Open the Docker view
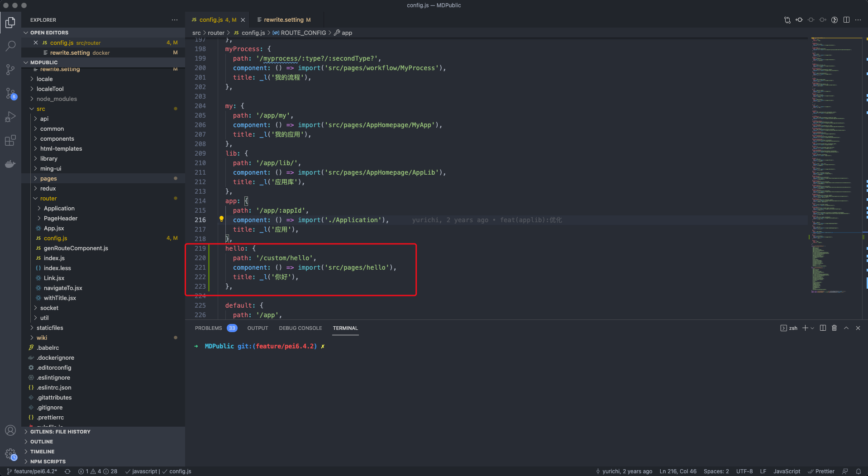 coord(10,164)
